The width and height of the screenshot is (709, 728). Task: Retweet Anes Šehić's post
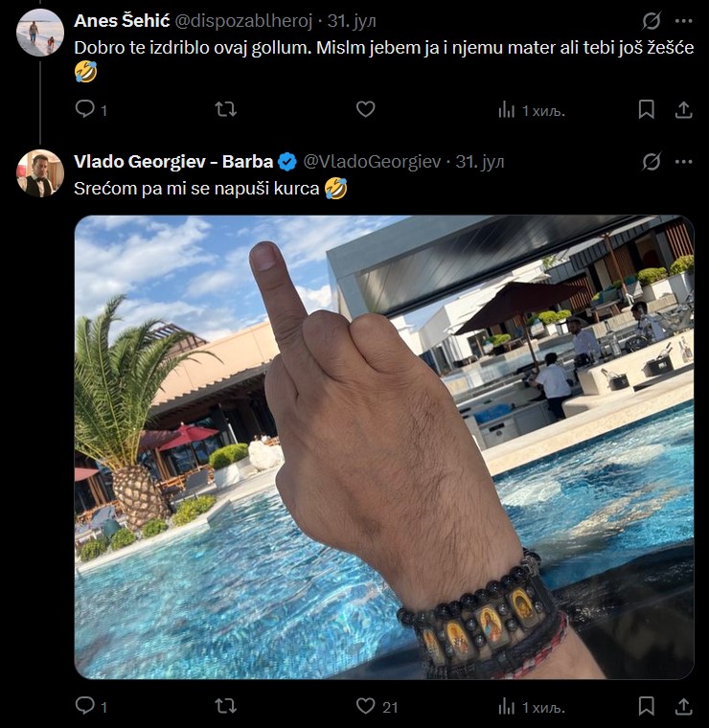coord(226,109)
